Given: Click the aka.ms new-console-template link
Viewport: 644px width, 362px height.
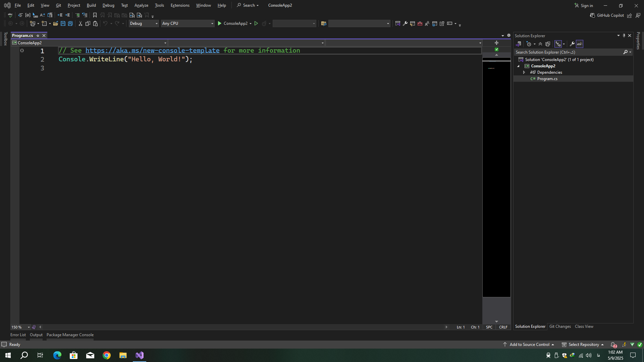Looking at the screenshot, I should coord(152,50).
